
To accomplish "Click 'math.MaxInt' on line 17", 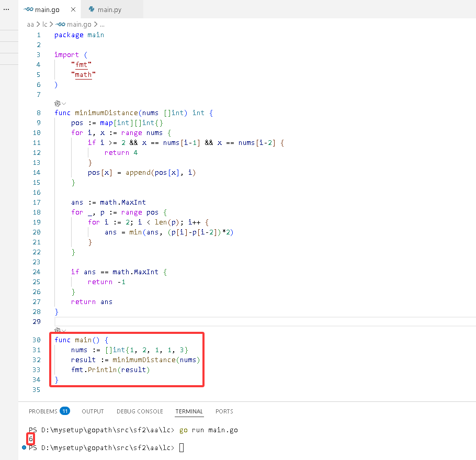I will pos(123,203).
